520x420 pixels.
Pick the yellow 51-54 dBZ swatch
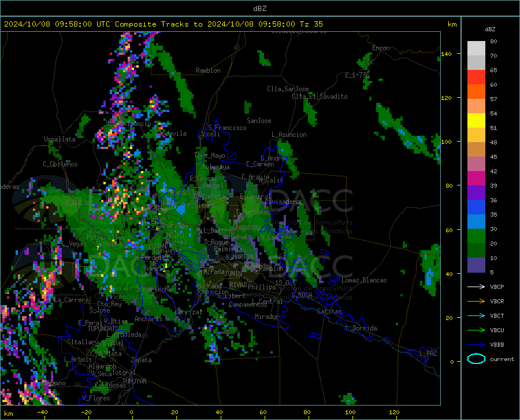pos(476,120)
